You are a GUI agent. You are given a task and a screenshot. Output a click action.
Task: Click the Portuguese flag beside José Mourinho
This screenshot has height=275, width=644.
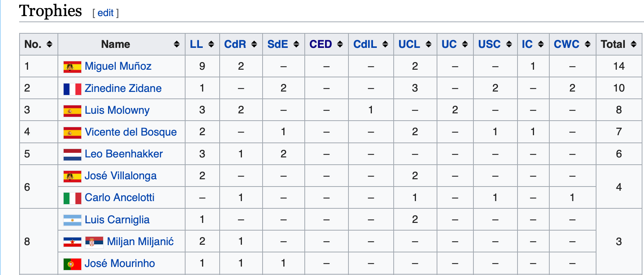pos(72,264)
